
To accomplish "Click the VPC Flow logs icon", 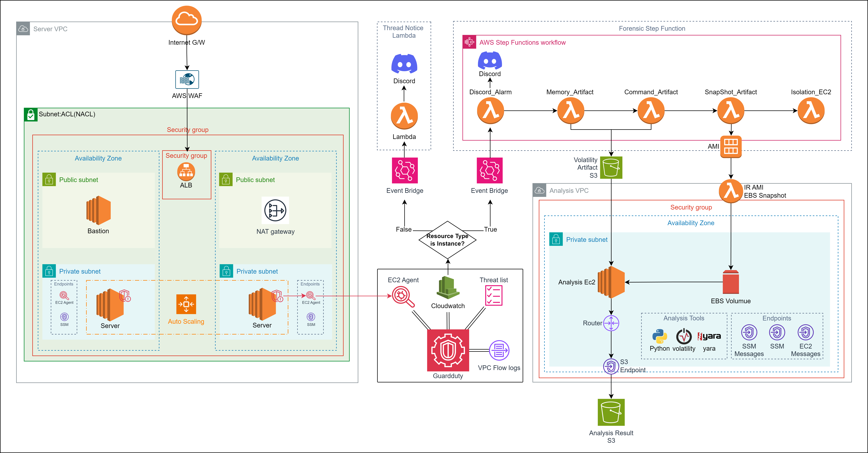I will pyautogui.click(x=499, y=350).
